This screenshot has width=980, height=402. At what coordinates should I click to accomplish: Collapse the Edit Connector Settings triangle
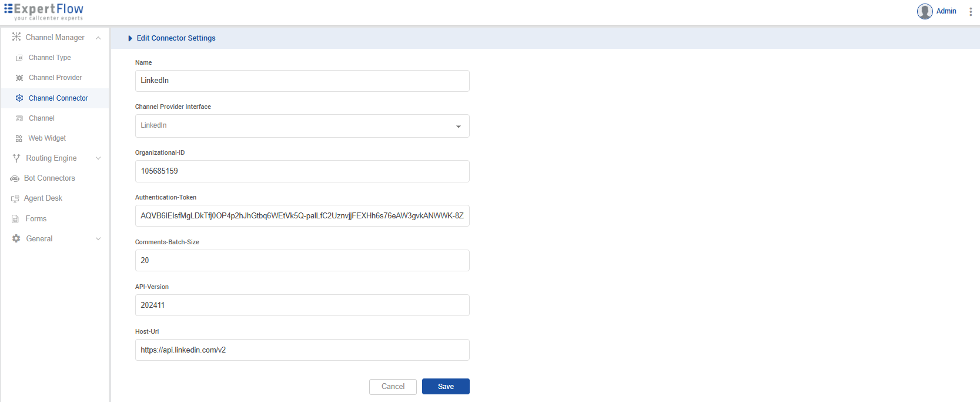click(x=130, y=38)
